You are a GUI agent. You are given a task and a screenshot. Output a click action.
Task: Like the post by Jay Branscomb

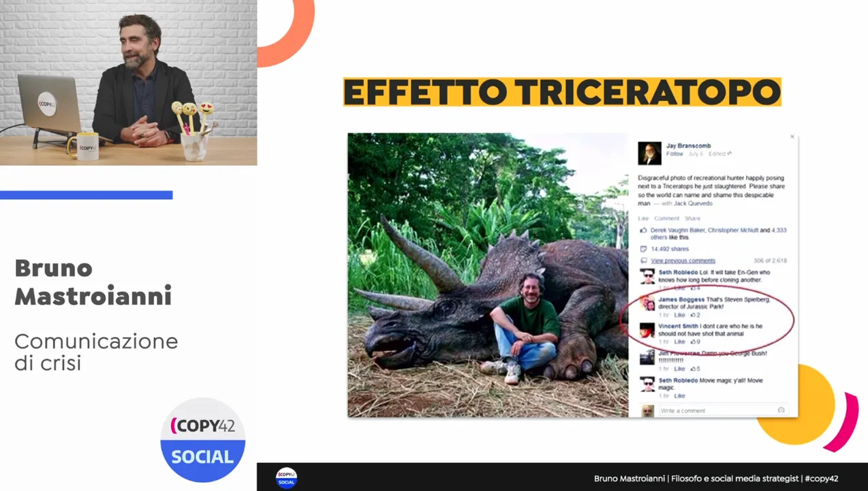pos(643,218)
